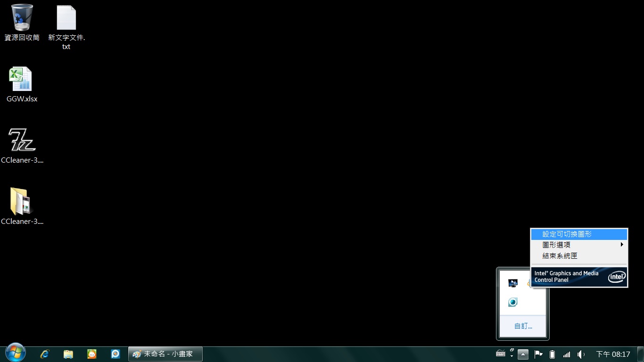Select the CCleaner folder desktop icon
The width and height of the screenshot is (644, 362).
pos(22,206)
